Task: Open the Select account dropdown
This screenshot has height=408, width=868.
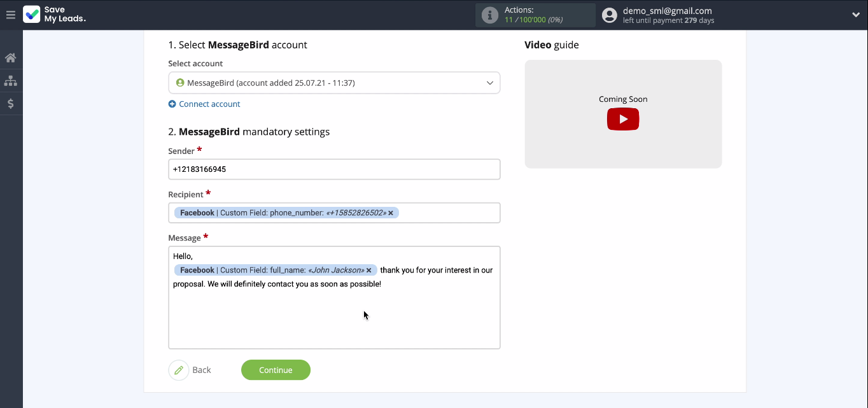Action: [334, 83]
